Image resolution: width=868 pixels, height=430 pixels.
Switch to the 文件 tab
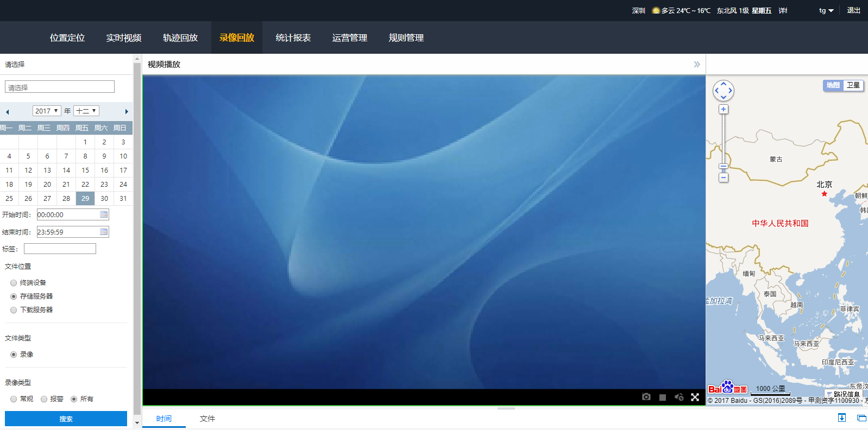point(207,419)
